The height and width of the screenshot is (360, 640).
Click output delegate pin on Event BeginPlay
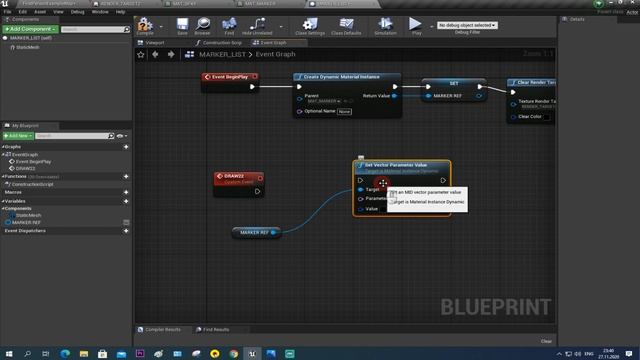coord(255,77)
